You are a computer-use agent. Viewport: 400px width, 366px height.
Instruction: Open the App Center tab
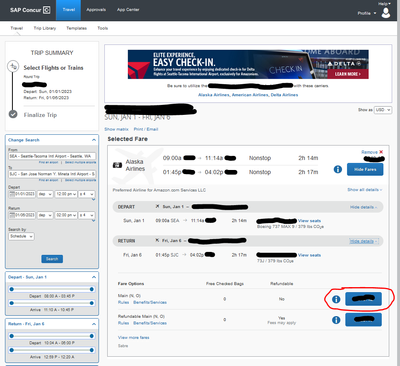click(x=128, y=10)
